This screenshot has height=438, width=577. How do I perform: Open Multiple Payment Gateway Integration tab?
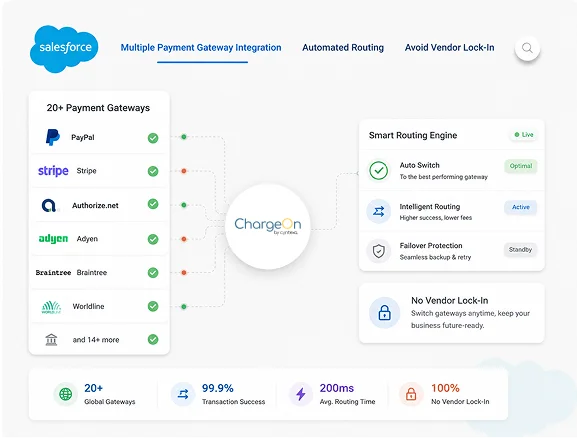[201, 47]
